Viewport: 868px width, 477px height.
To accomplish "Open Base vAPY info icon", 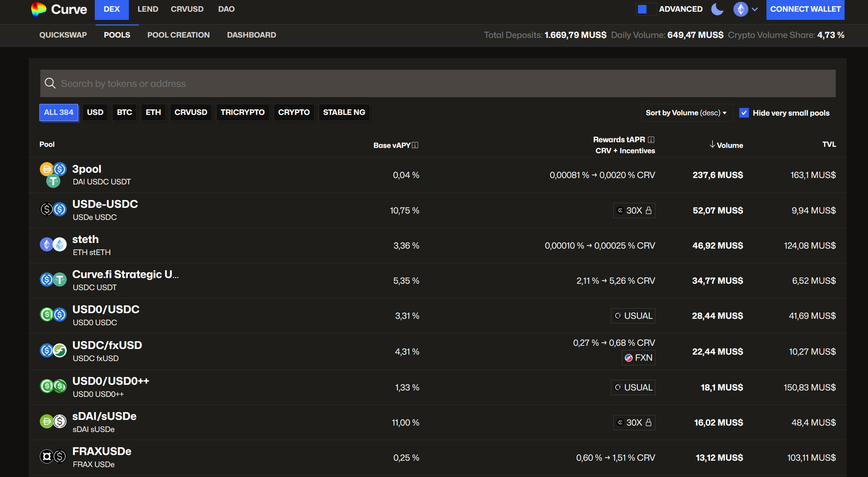I will pos(415,145).
